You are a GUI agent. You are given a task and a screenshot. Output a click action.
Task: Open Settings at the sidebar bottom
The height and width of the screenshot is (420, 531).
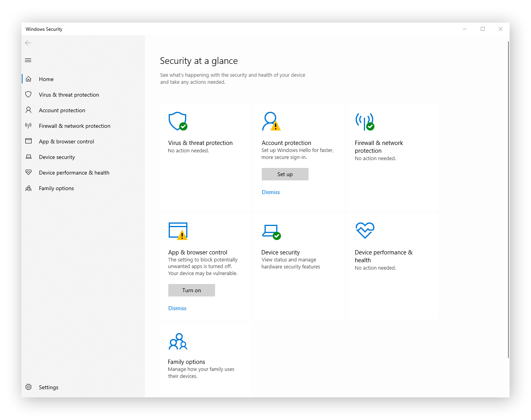point(83,387)
